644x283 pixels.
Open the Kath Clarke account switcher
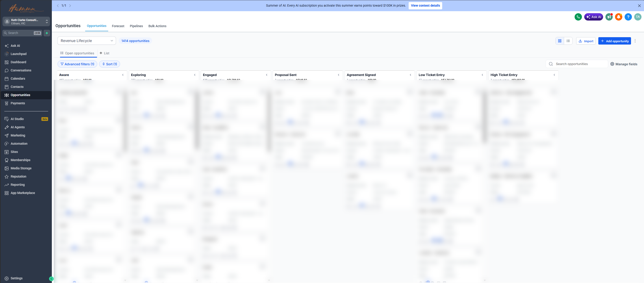(26, 22)
